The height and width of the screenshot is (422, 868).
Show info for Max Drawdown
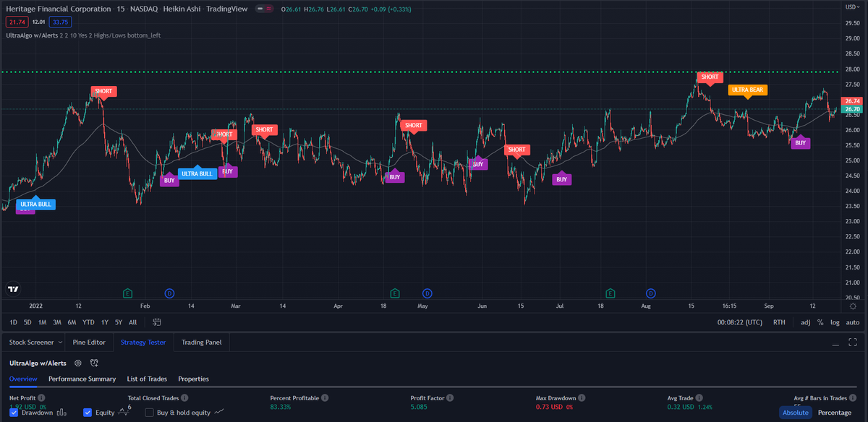tap(582, 398)
